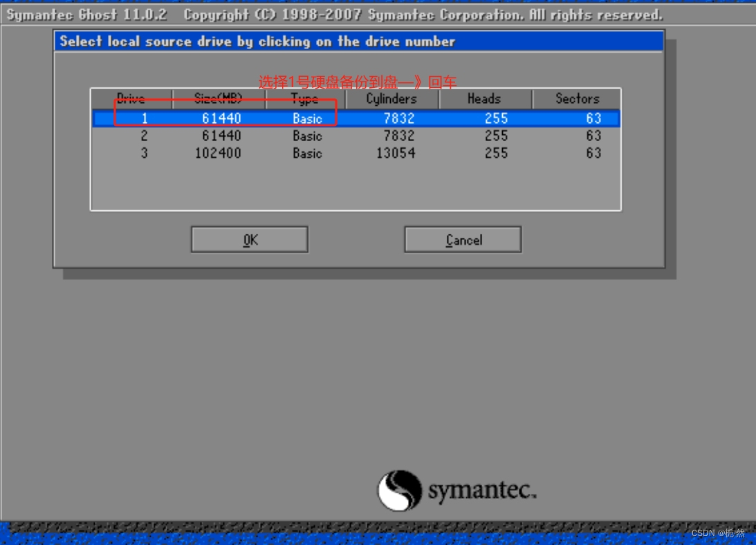The width and height of the screenshot is (756, 545).
Task: Click 61440 size in drive 2 row
Action: click(222, 136)
